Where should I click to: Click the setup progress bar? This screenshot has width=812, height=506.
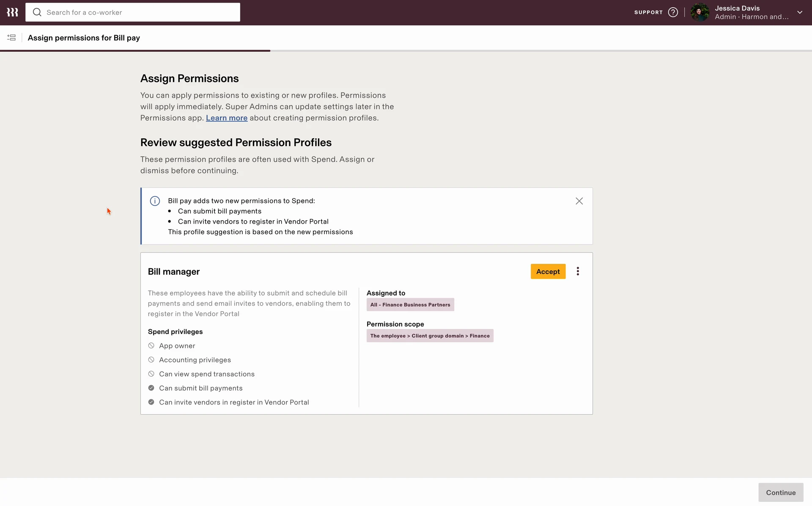coord(406,51)
